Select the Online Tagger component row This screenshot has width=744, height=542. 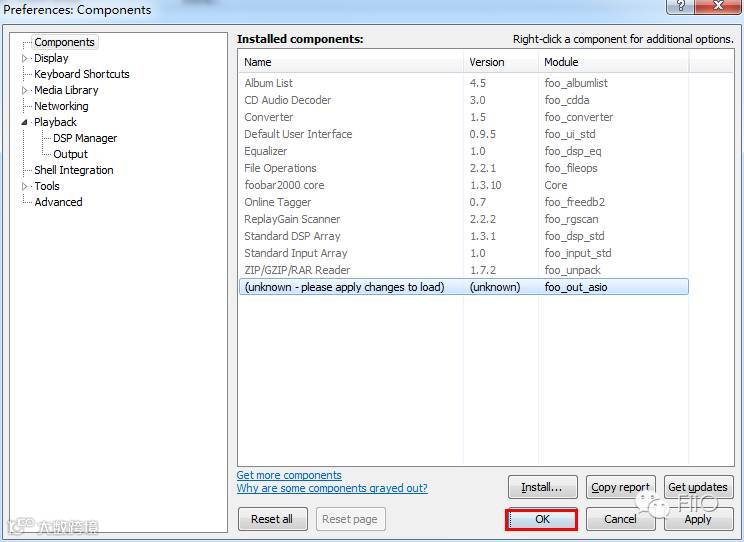coord(464,202)
